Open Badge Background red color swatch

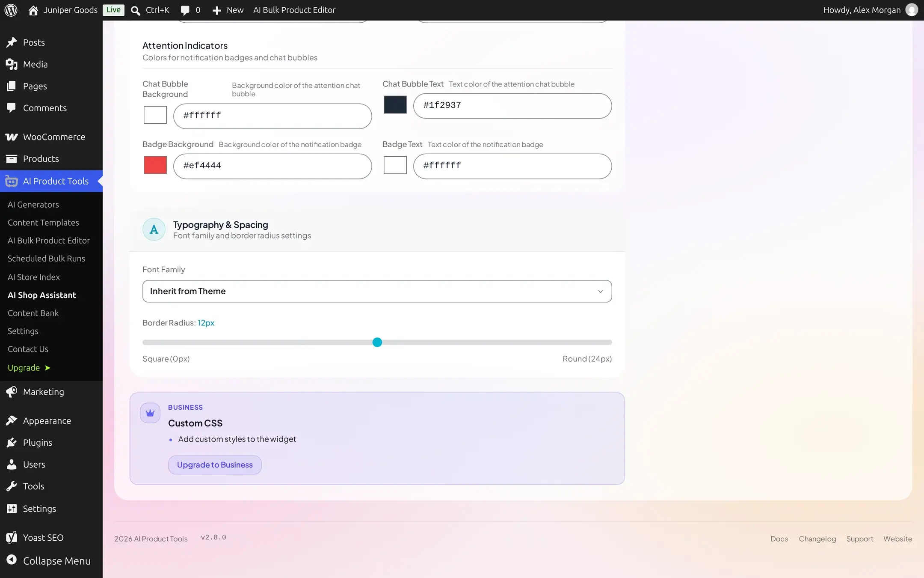155,165
